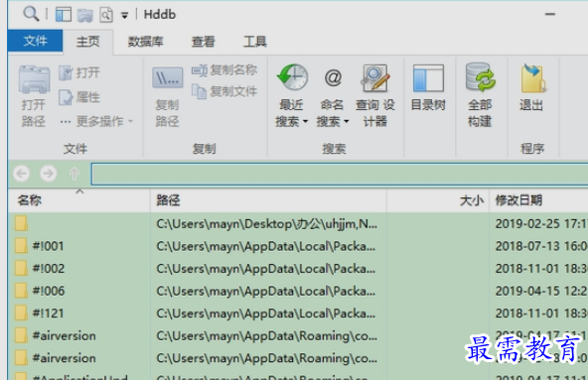Viewport: 588px width, 380px height.
Task: Switch to the 主页 ribbon tab
Action: (88, 42)
